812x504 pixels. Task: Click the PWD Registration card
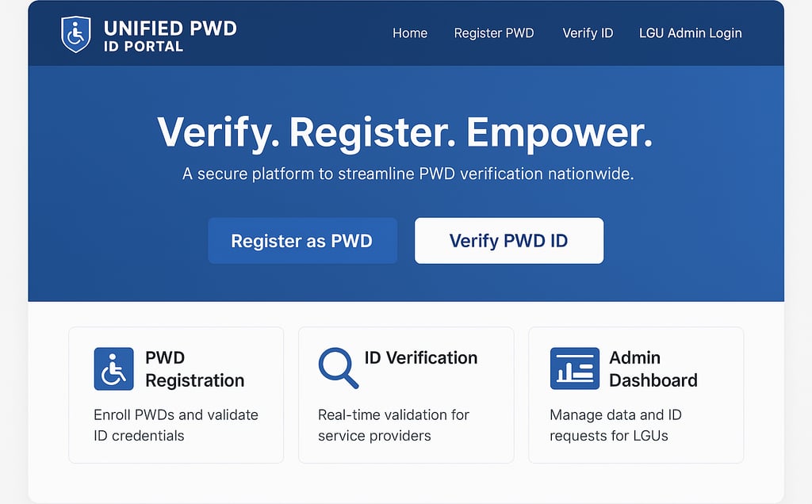(x=176, y=394)
